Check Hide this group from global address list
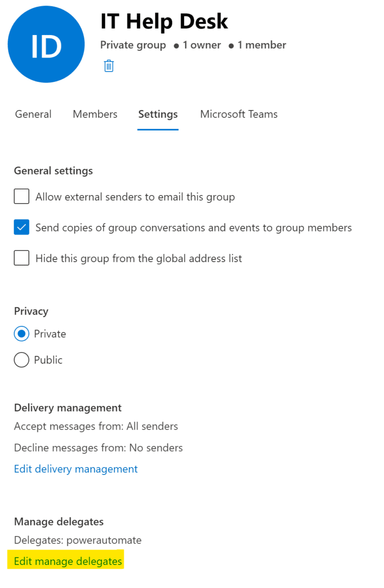The width and height of the screenshot is (384, 588). 21,258
